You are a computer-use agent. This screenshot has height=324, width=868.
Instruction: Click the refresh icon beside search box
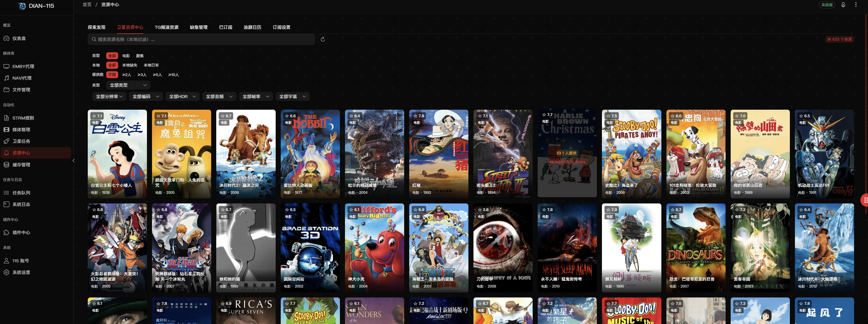pyautogui.click(x=322, y=39)
